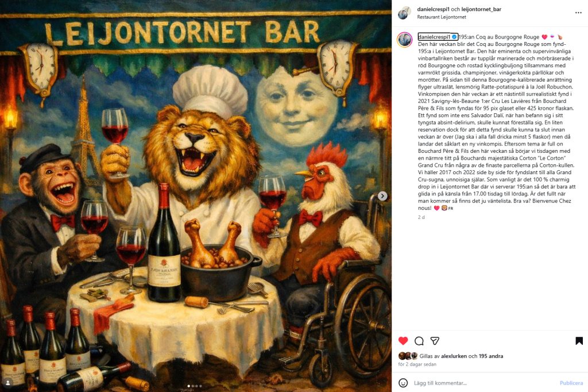Go to next image with arrow
588x392 pixels.
(382, 196)
